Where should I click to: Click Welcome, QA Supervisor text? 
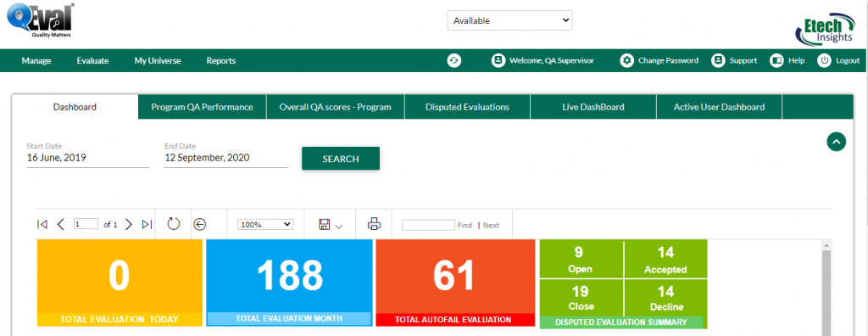tap(551, 60)
